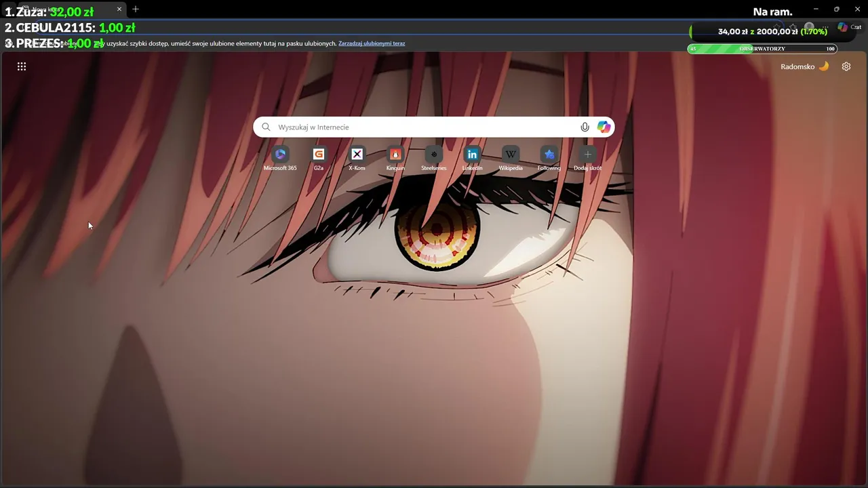Open the X-Kom shortcut tile
Viewport: 868px width, 488px height.
tap(357, 159)
